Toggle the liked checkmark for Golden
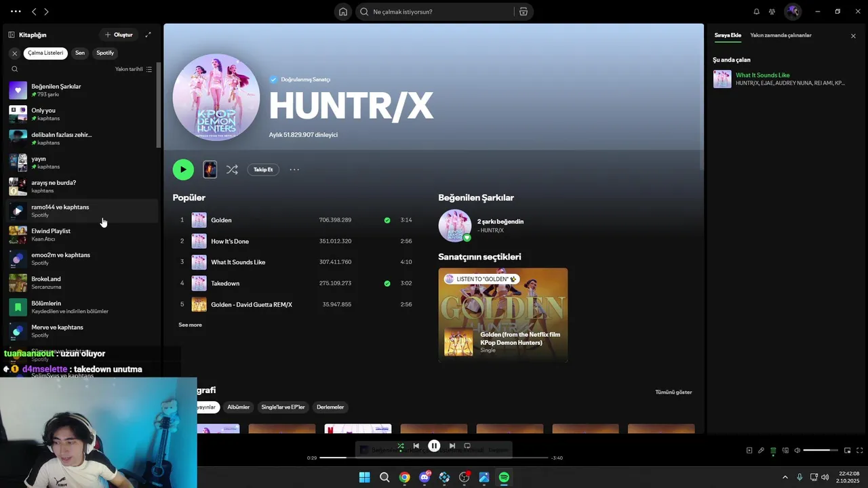Viewport: 868px width, 488px height. (387, 220)
